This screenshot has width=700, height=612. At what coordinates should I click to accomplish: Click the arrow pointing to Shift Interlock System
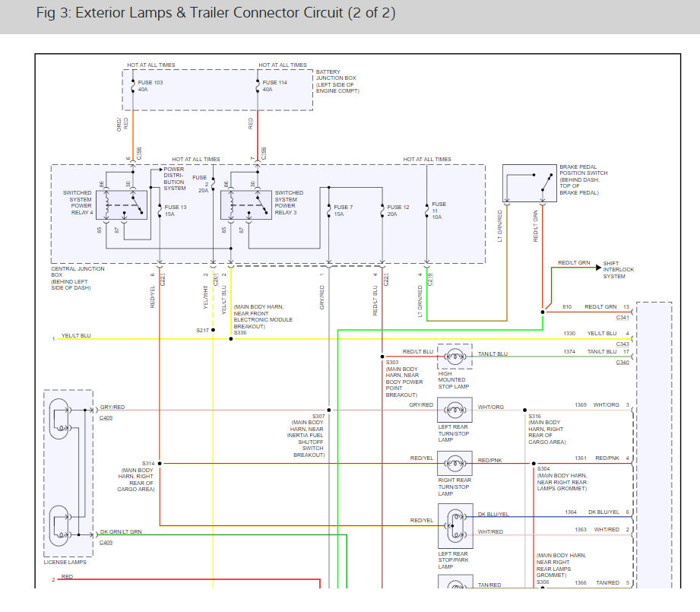click(x=598, y=267)
